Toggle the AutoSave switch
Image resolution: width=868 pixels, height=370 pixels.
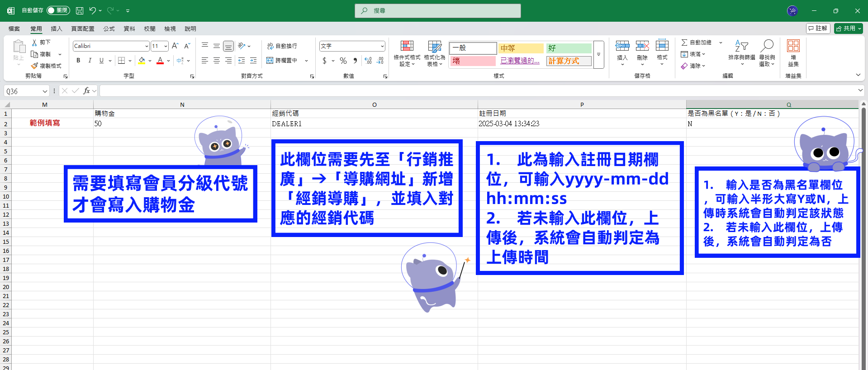[x=58, y=10]
